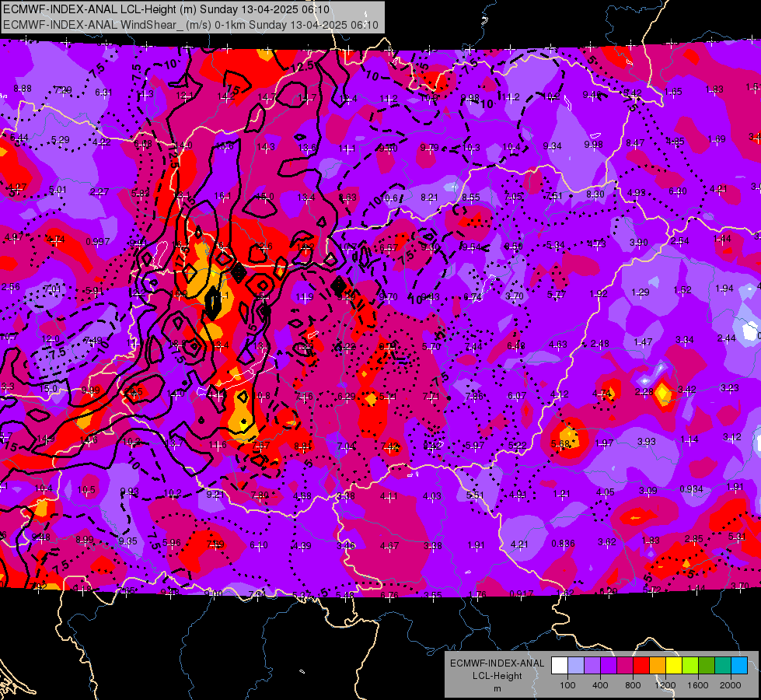Select the red legend color swatch
The height and width of the screenshot is (700, 761).
(641, 665)
